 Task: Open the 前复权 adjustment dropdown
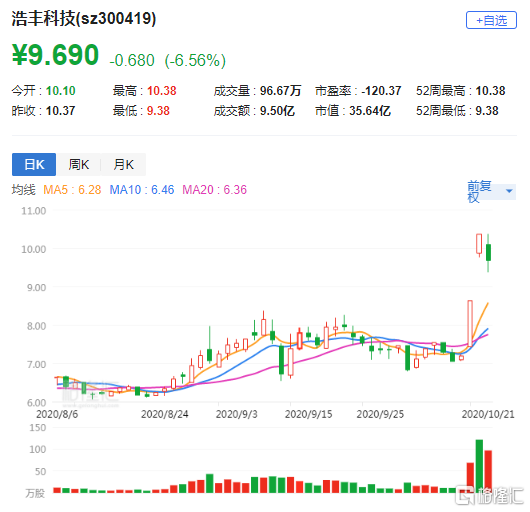click(x=491, y=191)
